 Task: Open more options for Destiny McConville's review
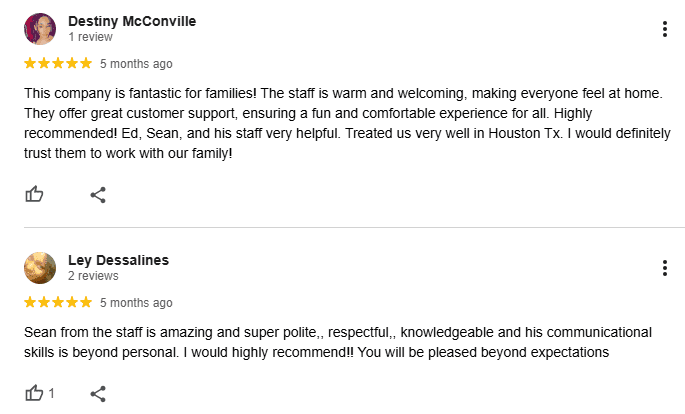coord(665,29)
